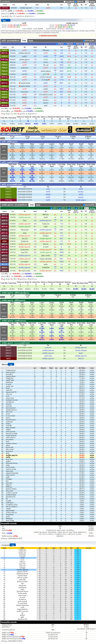Switch to the Away tab
This screenshot has height=644, width=96.
pyautogui.click(x=38, y=205)
